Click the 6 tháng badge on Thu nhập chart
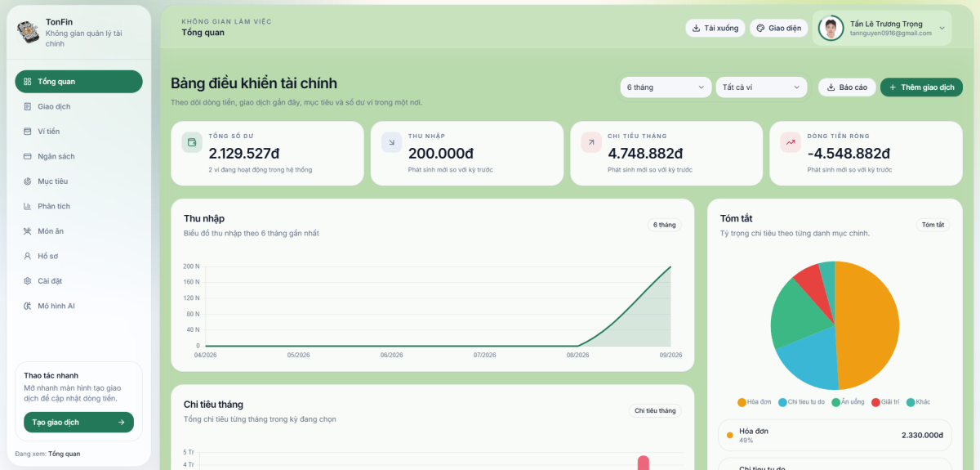This screenshot has height=470, width=980. click(x=665, y=225)
